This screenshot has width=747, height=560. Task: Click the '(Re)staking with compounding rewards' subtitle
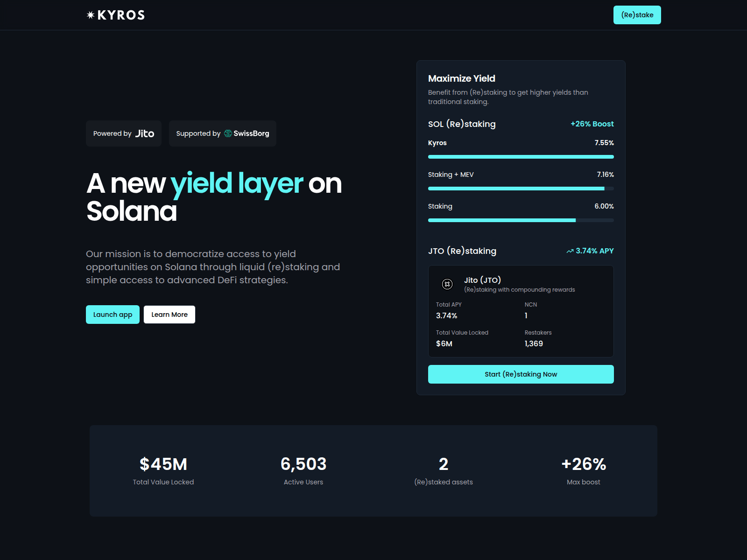520,290
